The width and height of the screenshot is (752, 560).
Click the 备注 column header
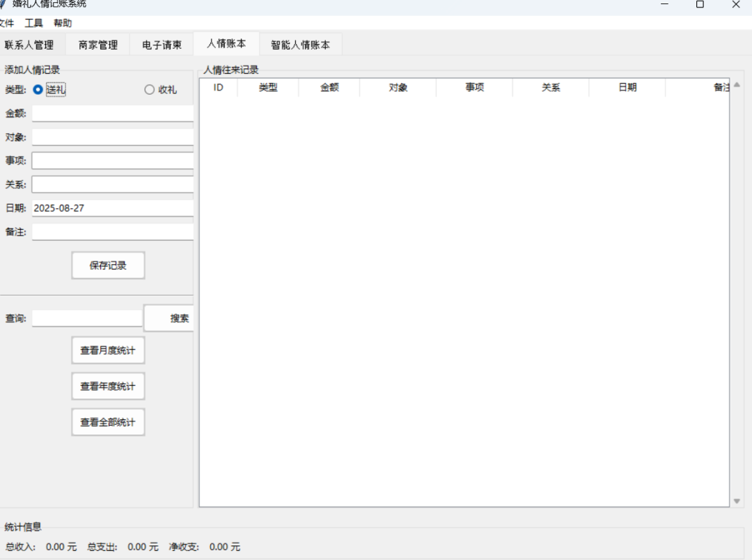(698, 87)
